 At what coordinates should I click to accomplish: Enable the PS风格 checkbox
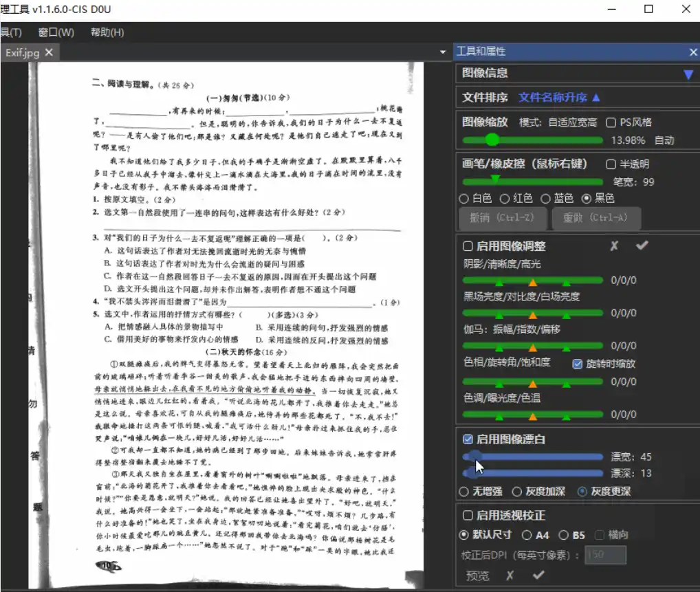(x=611, y=122)
